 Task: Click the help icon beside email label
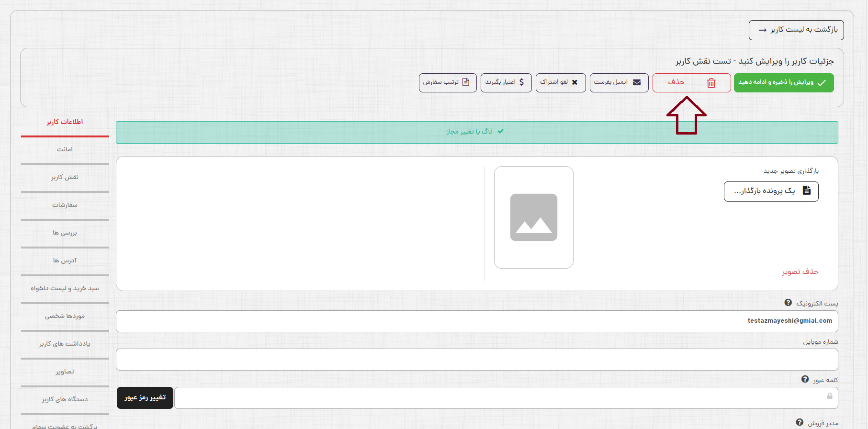point(788,303)
